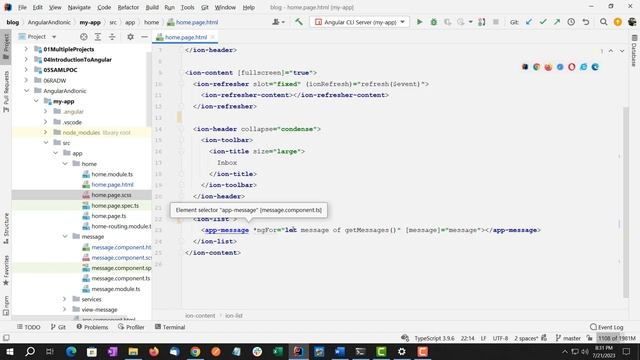This screenshot has width=640, height=360.
Task: Expand the services folder
Action: (64, 299)
